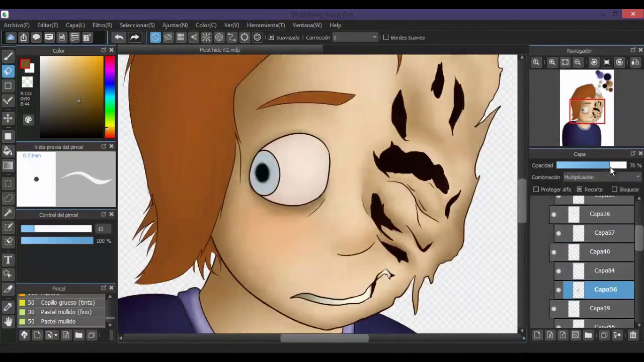Screen dimensions: 644x362
Task: Choose Pastel mullido (fino) brush
Action: coord(61,312)
